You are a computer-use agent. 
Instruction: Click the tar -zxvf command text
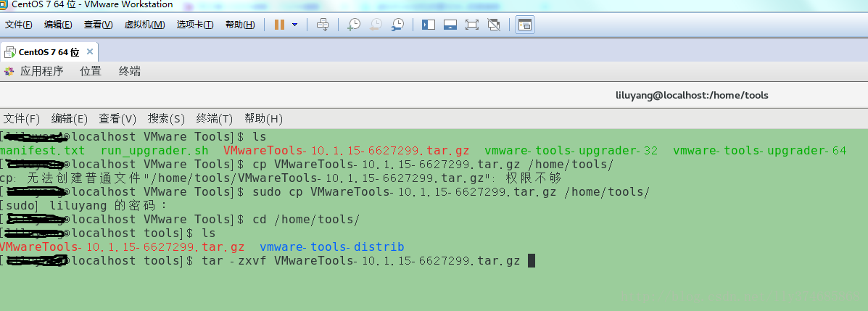(361, 260)
